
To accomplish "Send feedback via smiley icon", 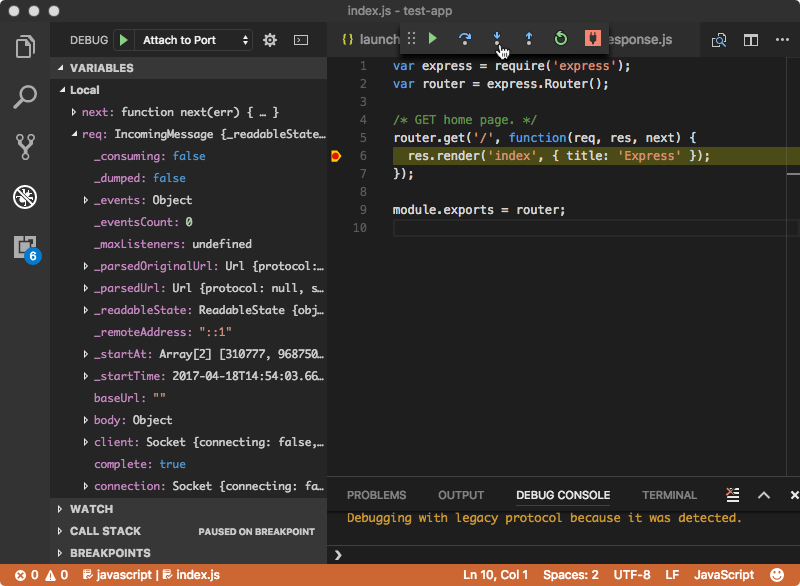I will [x=777, y=575].
